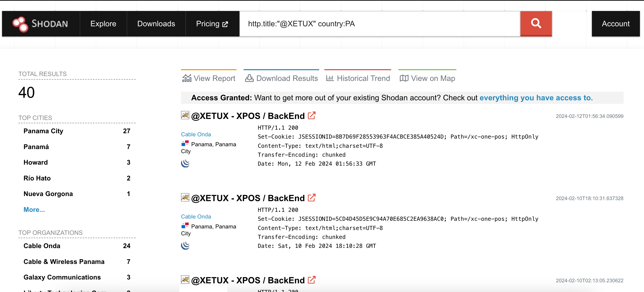
Task: Click 'Date: Sat, 10 Feb 2024 18:10:28 GMT'
Action: click(x=317, y=246)
